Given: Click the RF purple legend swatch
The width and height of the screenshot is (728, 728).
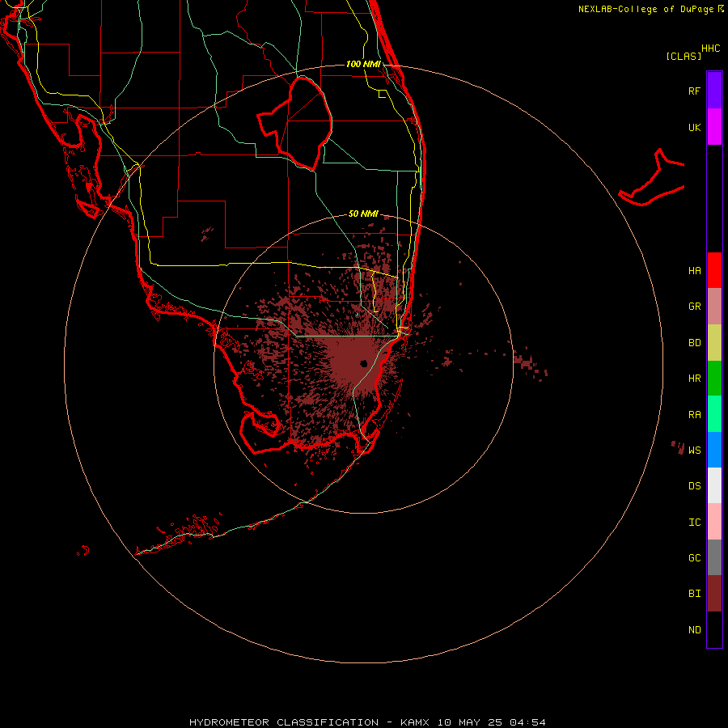Looking at the screenshot, I should pos(714,91).
